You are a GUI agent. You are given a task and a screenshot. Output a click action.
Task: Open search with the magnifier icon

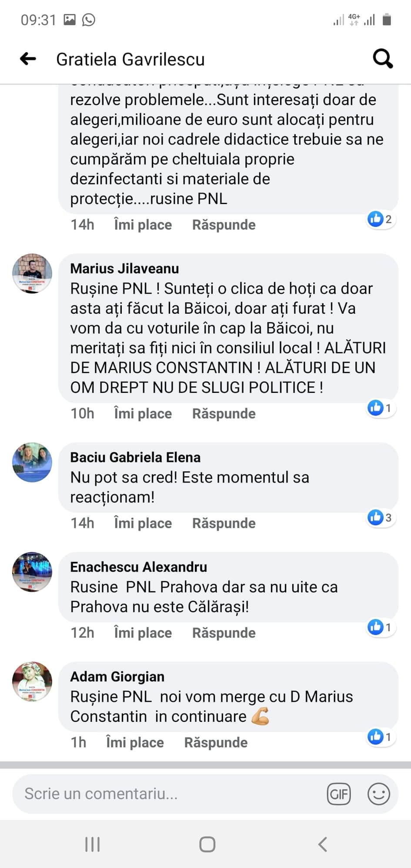(383, 59)
